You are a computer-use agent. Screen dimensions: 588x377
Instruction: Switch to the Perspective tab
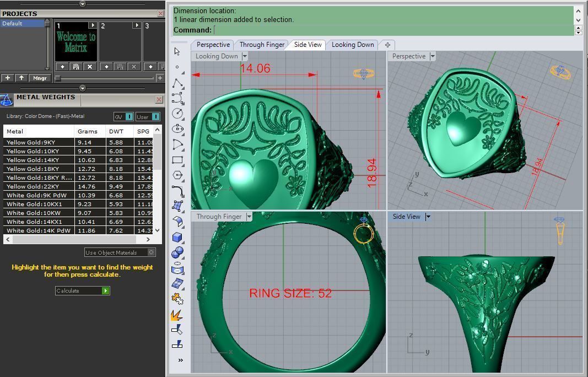pyautogui.click(x=213, y=45)
